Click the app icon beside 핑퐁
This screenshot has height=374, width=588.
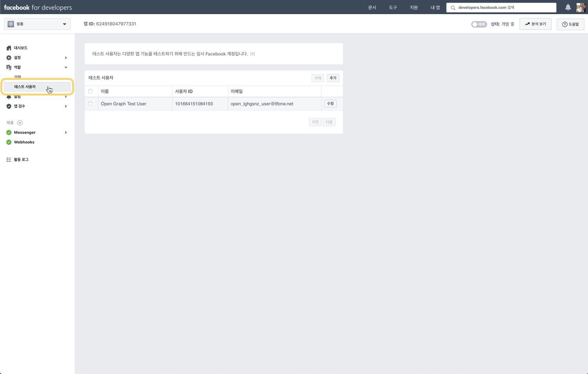coord(11,24)
